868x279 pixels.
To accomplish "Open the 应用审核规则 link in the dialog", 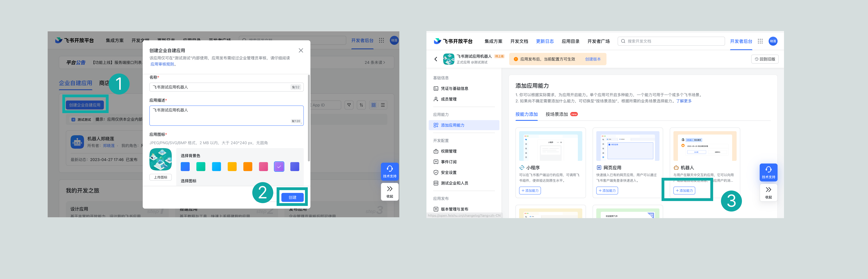I will pyautogui.click(x=162, y=64).
